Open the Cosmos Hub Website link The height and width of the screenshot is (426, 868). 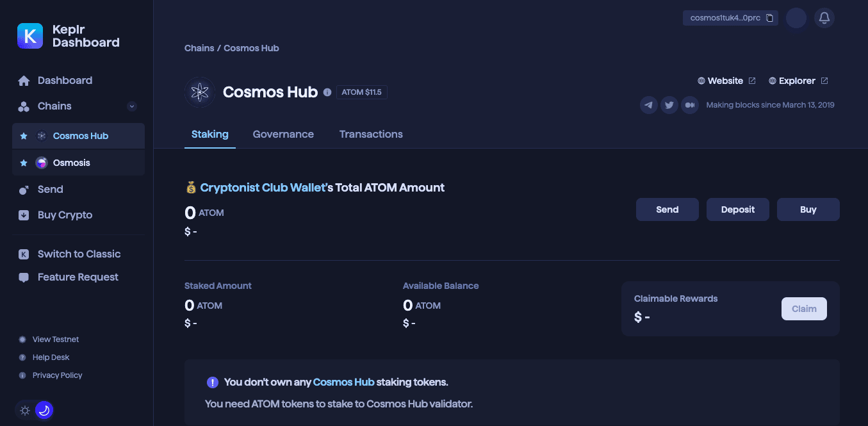(725, 81)
